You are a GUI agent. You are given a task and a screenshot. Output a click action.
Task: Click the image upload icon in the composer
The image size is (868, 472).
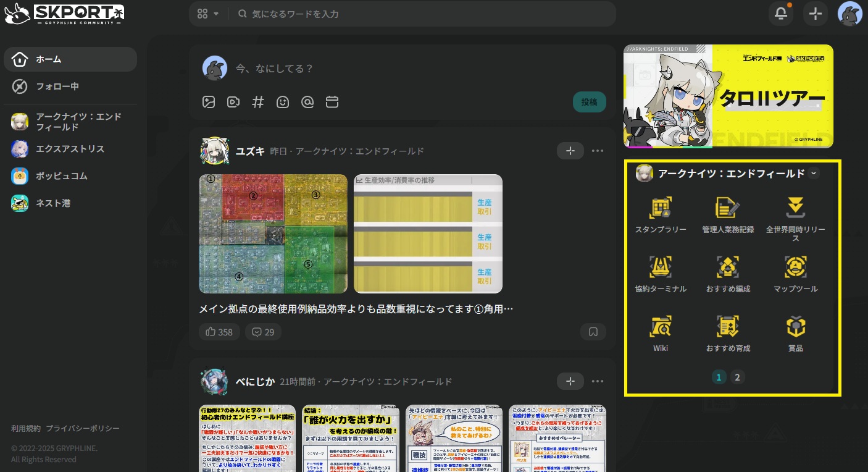point(209,102)
